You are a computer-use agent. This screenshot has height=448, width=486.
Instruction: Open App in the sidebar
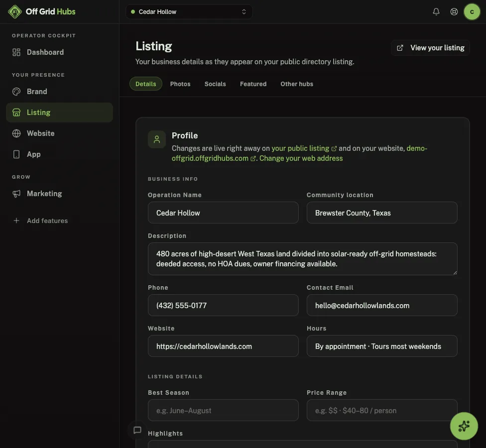(x=60, y=154)
